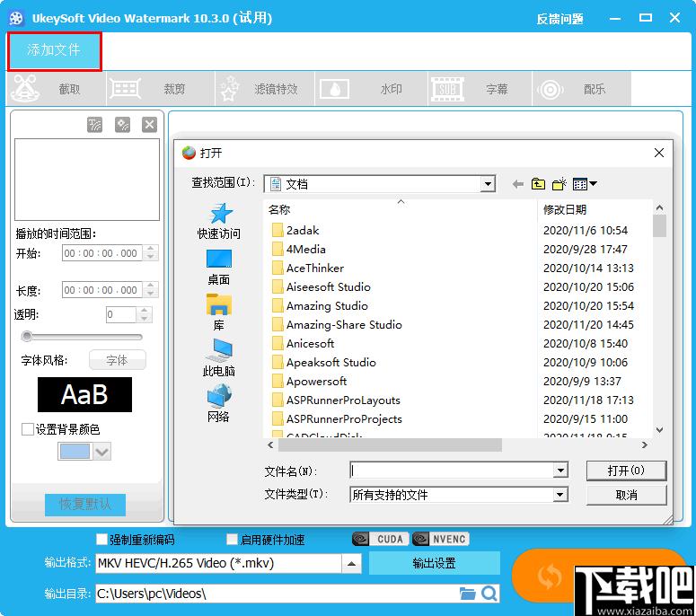Enable 强制重新编码 checkbox
Viewport: 696px width, 616px height.
[x=101, y=539]
